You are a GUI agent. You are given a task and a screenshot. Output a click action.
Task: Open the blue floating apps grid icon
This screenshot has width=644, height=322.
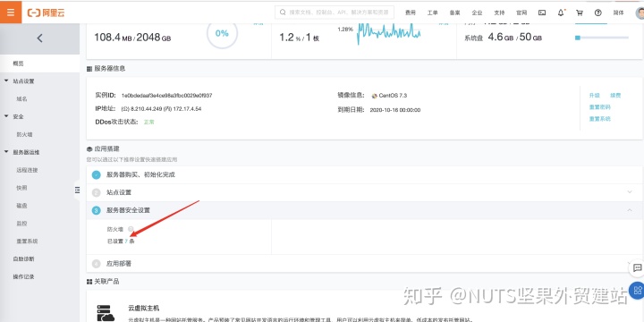(637, 291)
